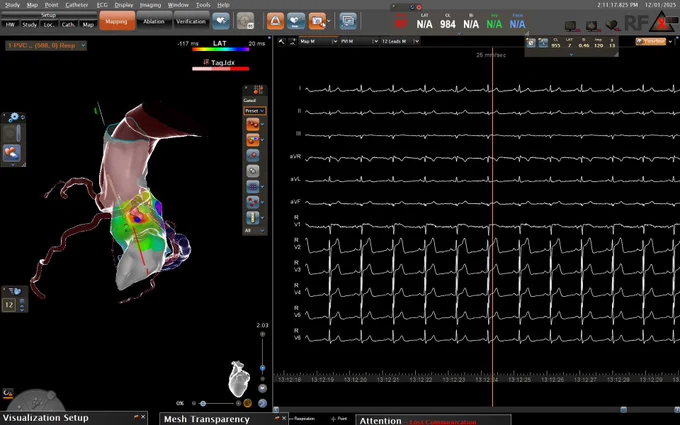Click the heart orientation thumbnail
Screen dimensions: 680x425
239,379
